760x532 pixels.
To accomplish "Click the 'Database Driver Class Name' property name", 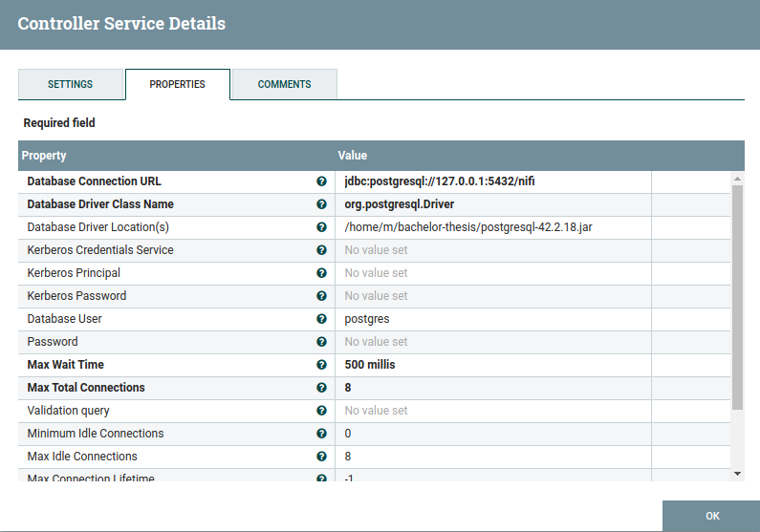I will pos(100,204).
